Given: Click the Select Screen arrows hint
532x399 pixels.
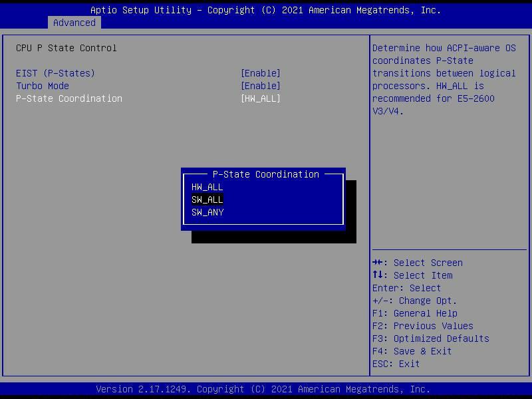Looking at the screenshot, I should (x=418, y=263).
